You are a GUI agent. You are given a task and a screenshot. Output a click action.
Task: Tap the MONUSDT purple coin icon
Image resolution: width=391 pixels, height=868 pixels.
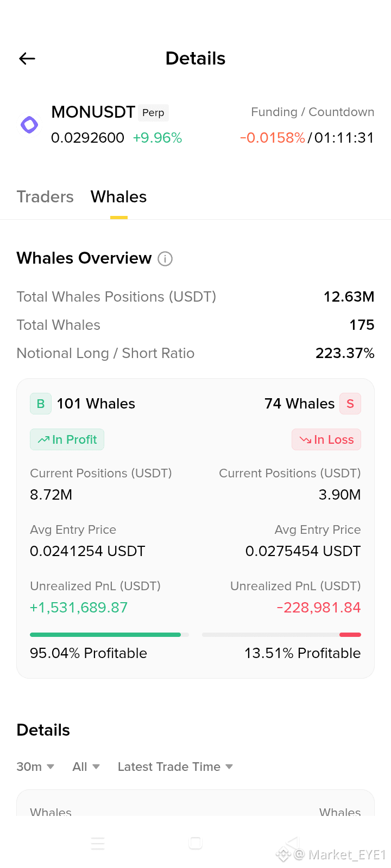coord(29,125)
